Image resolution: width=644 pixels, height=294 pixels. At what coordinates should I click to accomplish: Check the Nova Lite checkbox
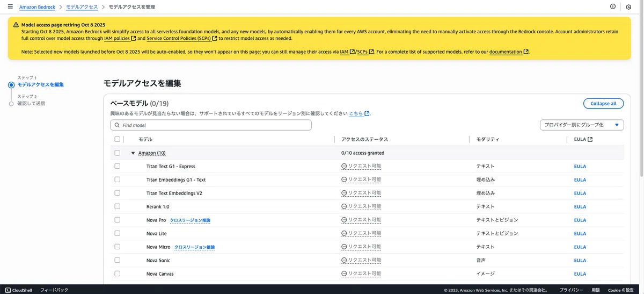click(x=118, y=233)
